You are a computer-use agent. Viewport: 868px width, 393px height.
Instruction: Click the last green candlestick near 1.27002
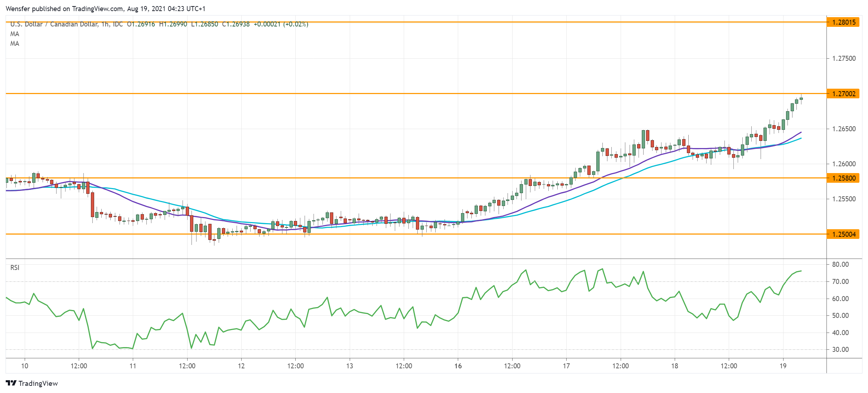click(801, 98)
